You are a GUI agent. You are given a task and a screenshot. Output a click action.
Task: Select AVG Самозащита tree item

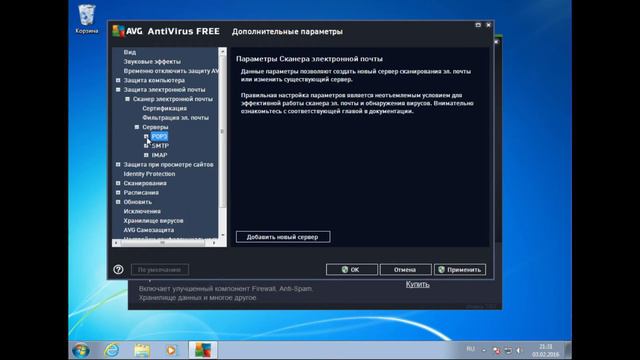pos(149,230)
